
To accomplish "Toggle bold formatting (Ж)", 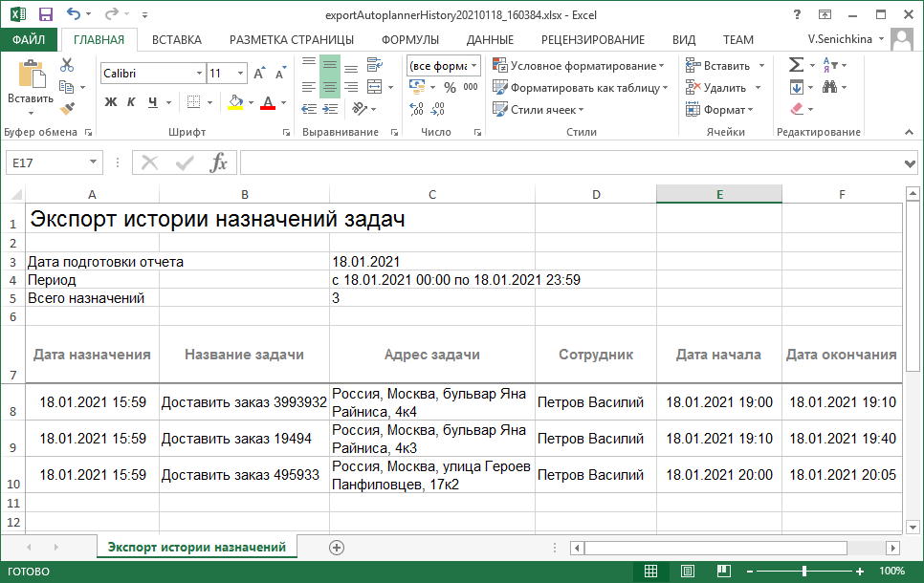I will tap(111, 102).
